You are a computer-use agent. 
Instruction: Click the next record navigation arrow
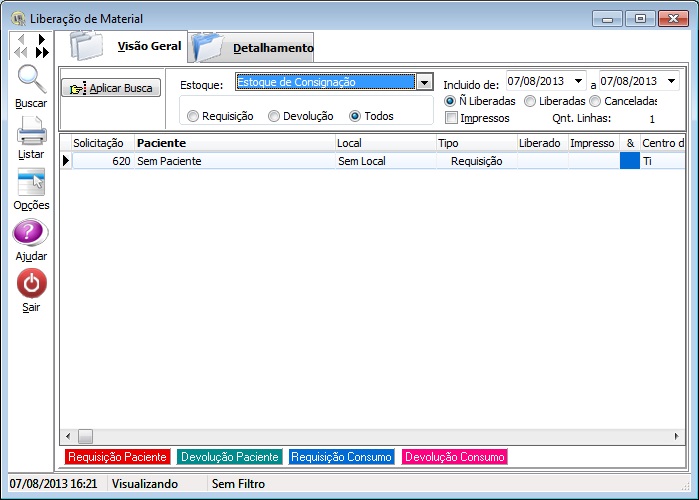click(x=42, y=40)
